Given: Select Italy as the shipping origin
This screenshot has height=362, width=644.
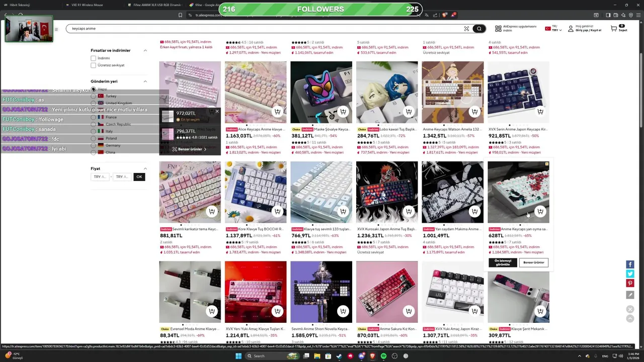Looking at the screenshot, I should [93, 131].
